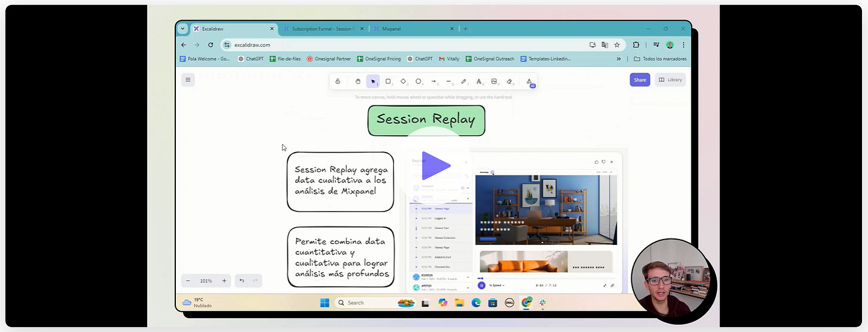Select the Pencil draw tool

[x=464, y=82]
